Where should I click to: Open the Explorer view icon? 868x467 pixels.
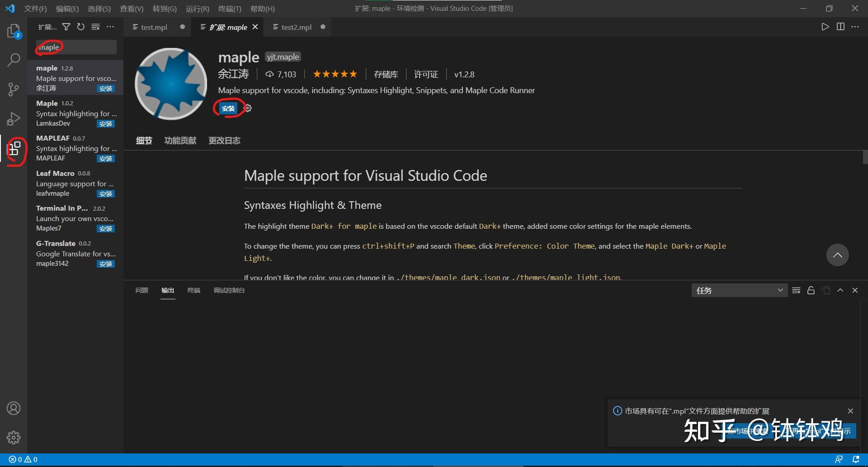coord(14,31)
